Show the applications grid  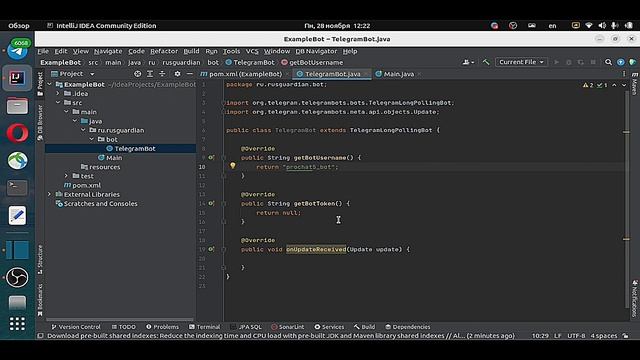(x=17, y=323)
